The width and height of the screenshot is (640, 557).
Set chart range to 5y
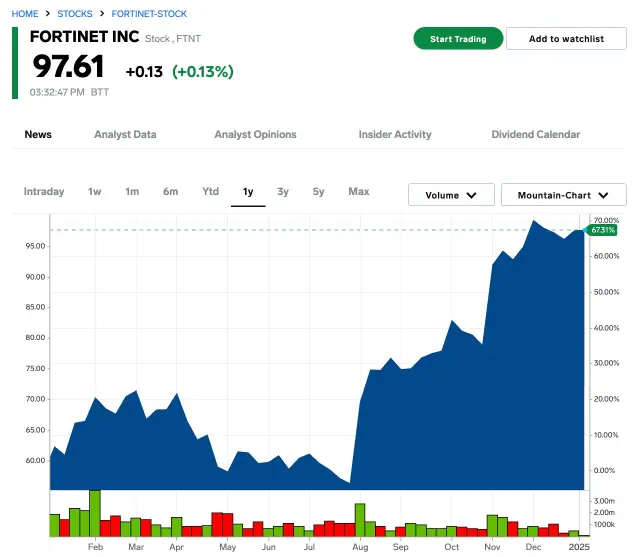(318, 192)
